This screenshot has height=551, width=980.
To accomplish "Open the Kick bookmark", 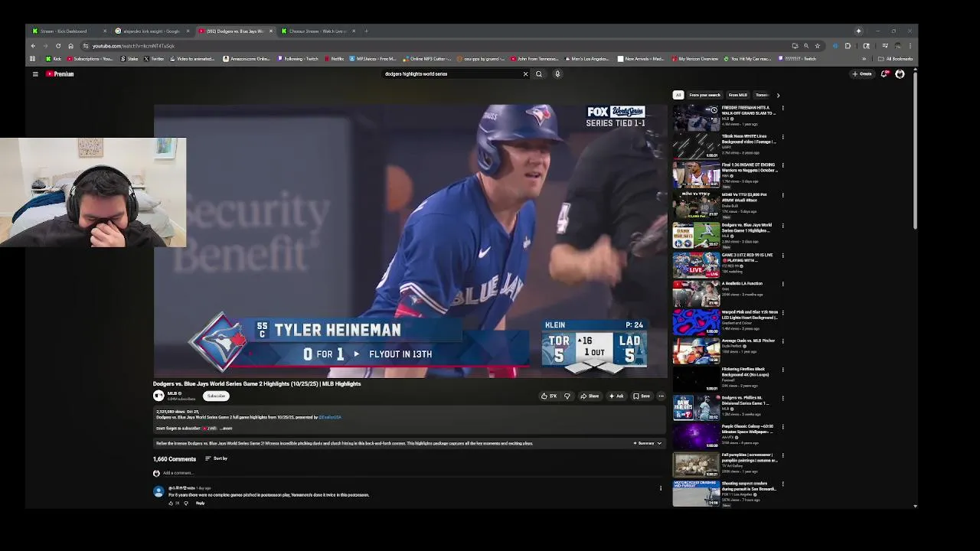I will click(53, 59).
